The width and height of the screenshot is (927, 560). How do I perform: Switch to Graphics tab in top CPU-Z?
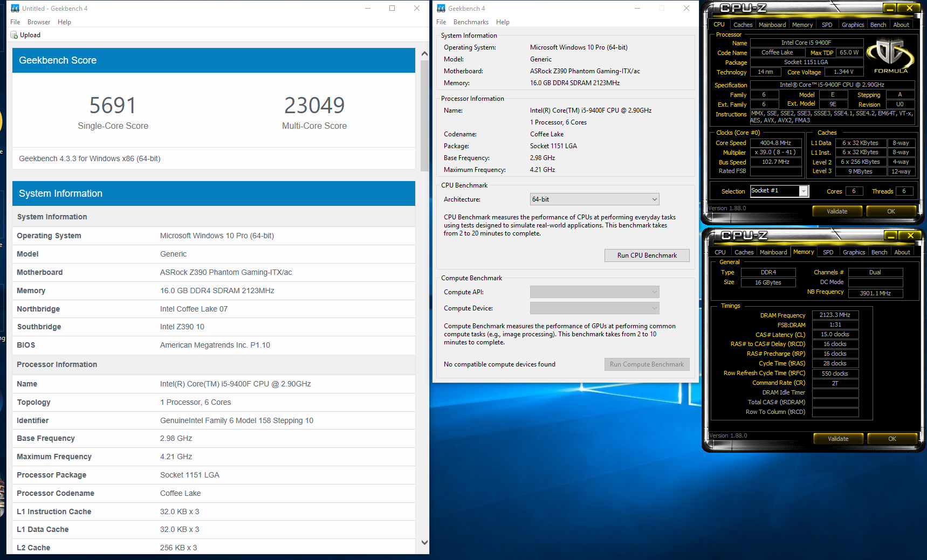[853, 25]
